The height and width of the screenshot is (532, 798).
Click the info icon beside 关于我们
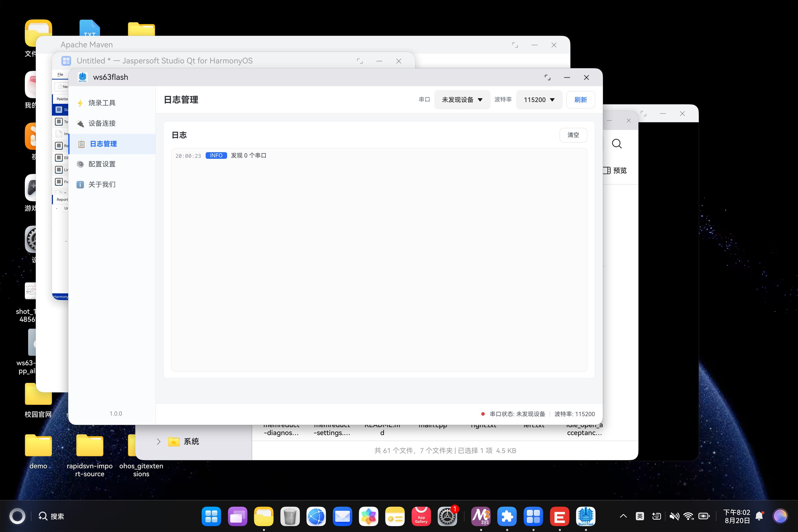tap(80, 185)
